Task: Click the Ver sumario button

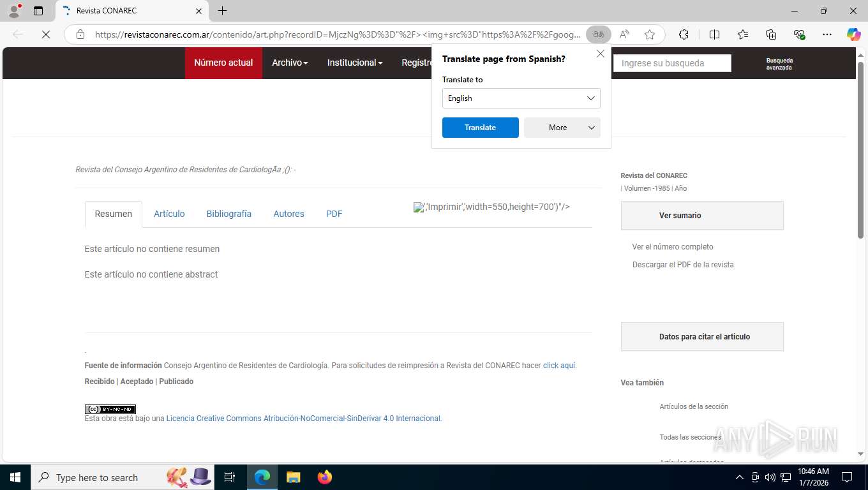Action: [x=702, y=216]
